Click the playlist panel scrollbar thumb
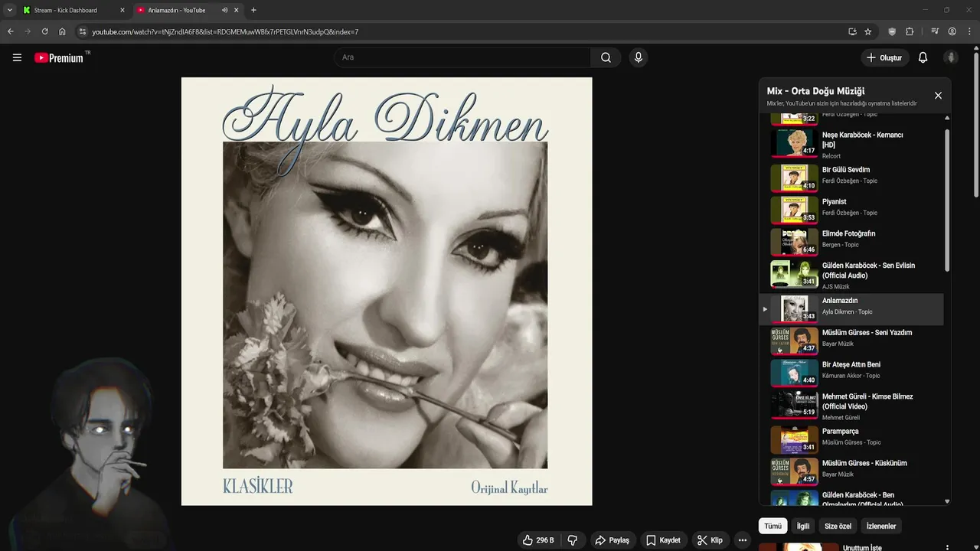The height and width of the screenshot is (551, 980). coord(947,199)
